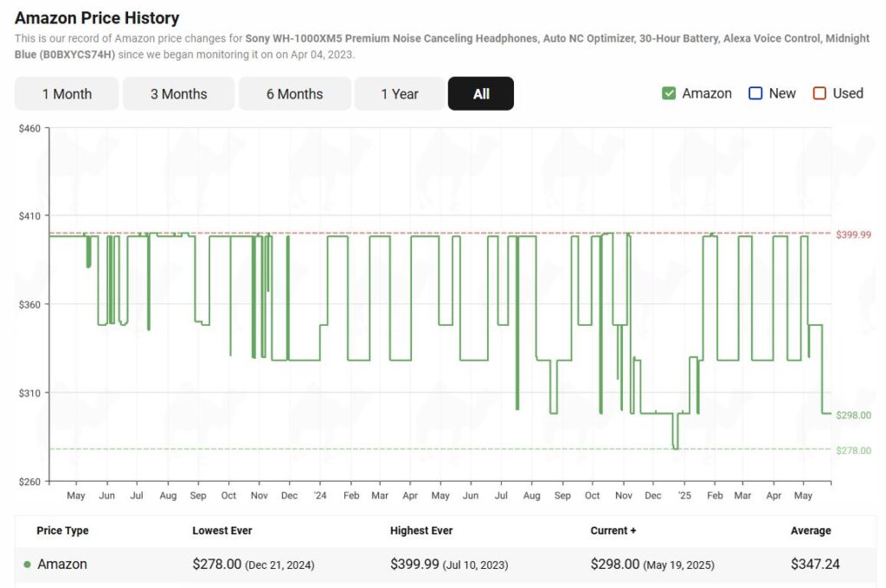Choose the 1 Year range tab

400,93
